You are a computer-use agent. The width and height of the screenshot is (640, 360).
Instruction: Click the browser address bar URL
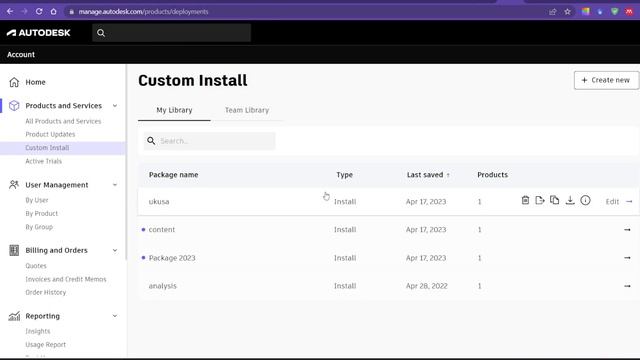pyautogui.click(x=143, y=11)
